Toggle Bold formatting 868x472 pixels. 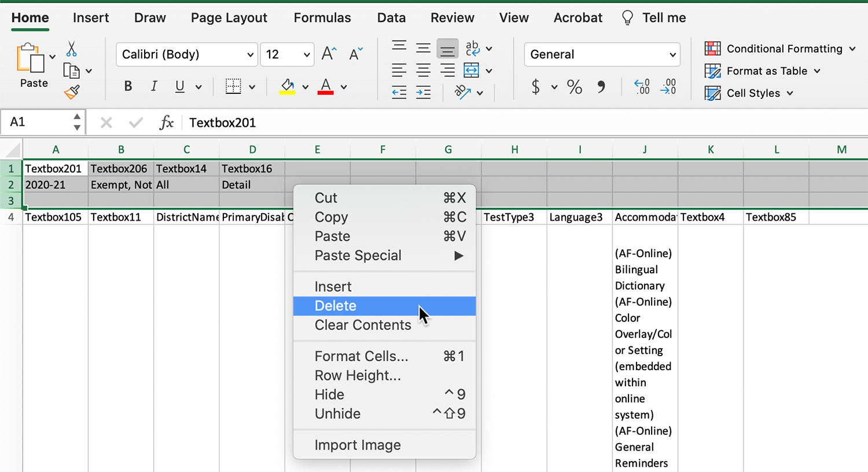click(128, 87)
